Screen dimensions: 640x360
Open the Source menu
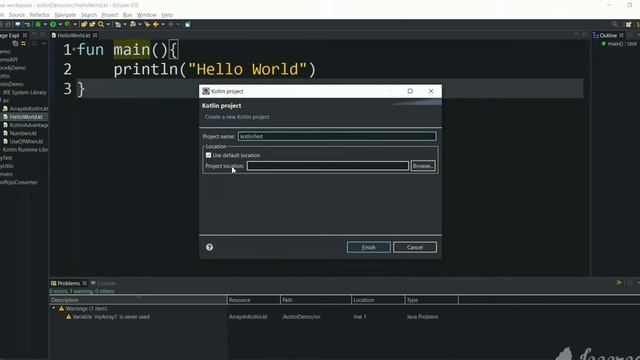17,15
